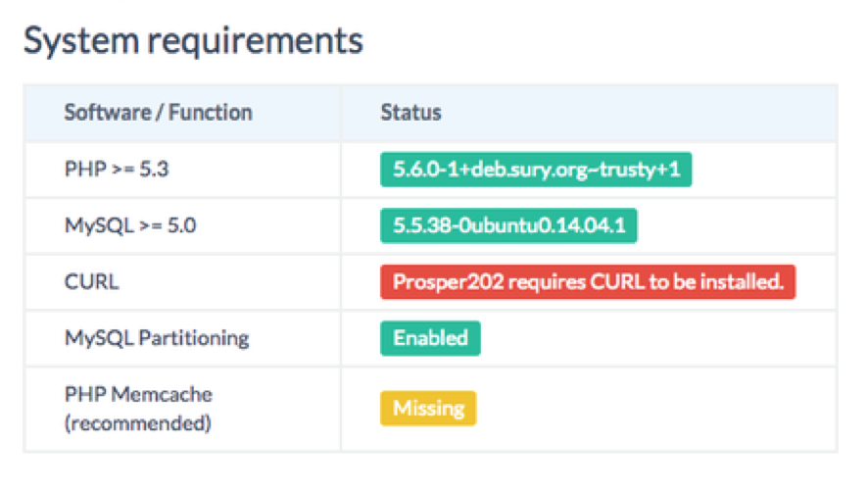This screenshot has height=492, width=868.
Task: Select the CURL row label
Action: [91, 282]
